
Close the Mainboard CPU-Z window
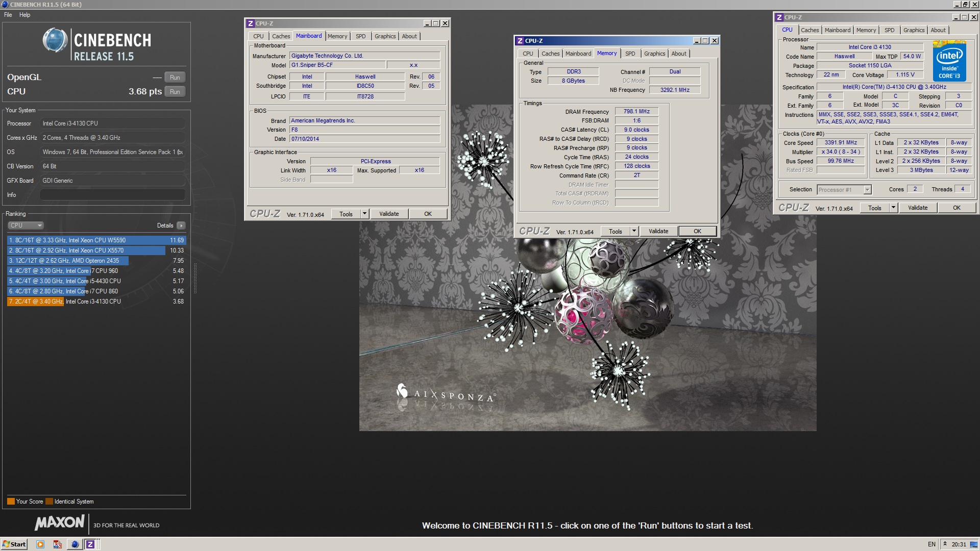tap(445, 23)
